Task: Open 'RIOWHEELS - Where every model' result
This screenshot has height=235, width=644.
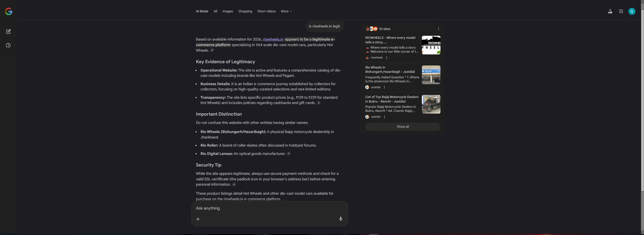Action: click(390, 40)
